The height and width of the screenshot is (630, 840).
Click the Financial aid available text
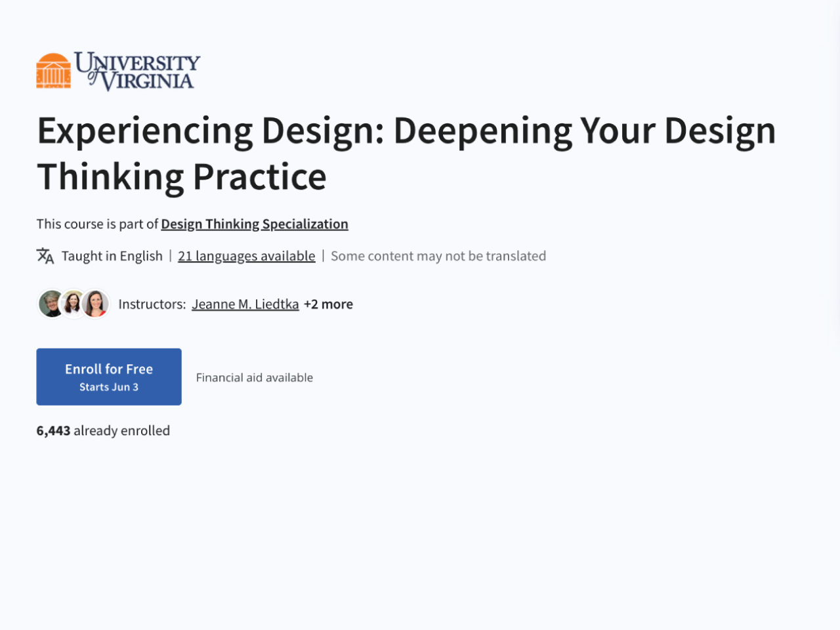[x=255, y=377]
